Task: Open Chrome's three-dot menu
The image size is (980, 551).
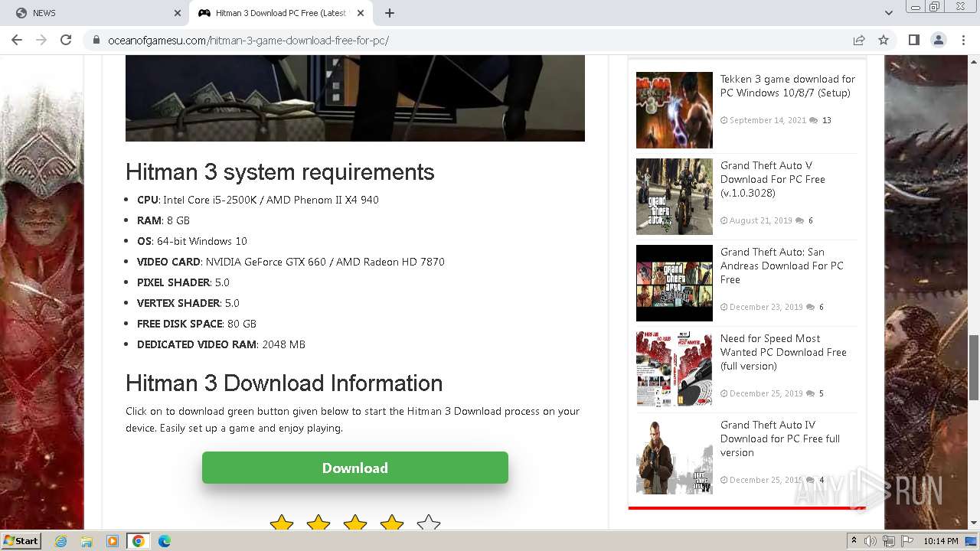Action: pos(962,40)
